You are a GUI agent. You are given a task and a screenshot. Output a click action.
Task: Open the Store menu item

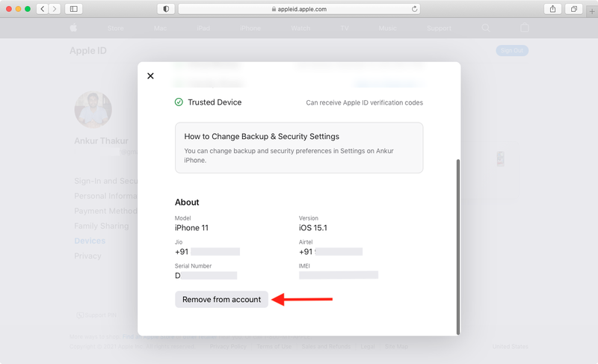pos(116,28)
